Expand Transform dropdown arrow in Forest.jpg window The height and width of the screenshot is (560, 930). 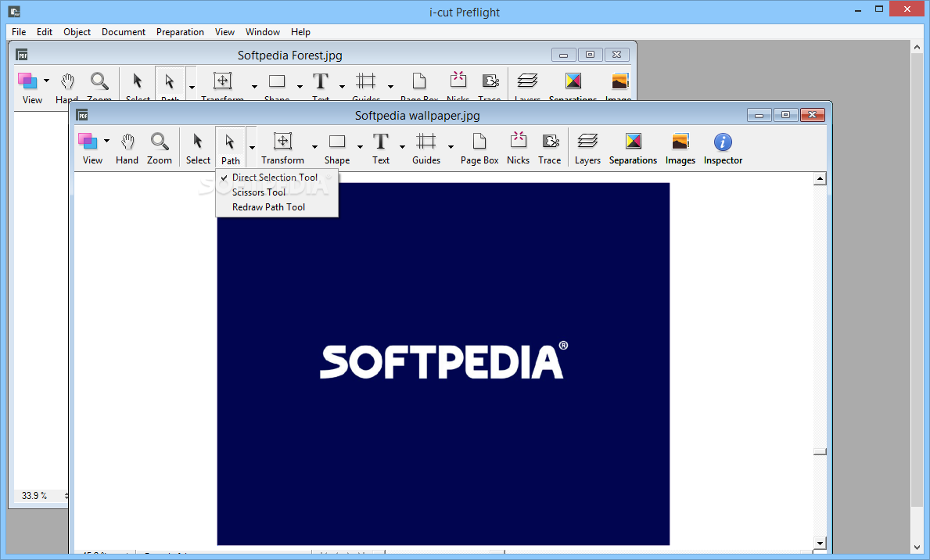coord(254,87)
